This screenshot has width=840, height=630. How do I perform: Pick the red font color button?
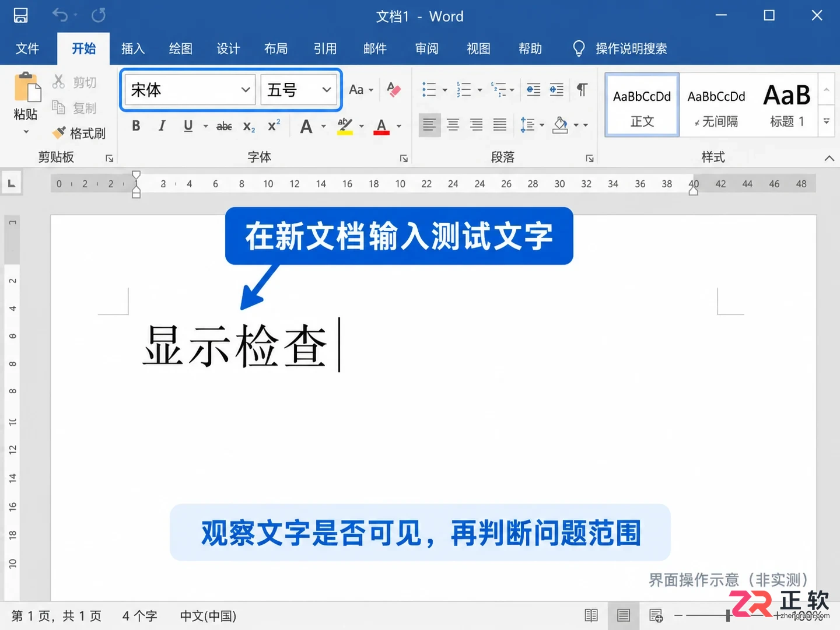point(381,126)
